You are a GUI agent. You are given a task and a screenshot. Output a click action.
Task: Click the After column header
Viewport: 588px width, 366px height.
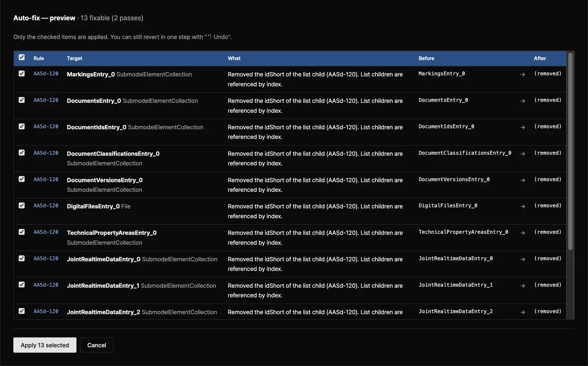pos(540,58)
